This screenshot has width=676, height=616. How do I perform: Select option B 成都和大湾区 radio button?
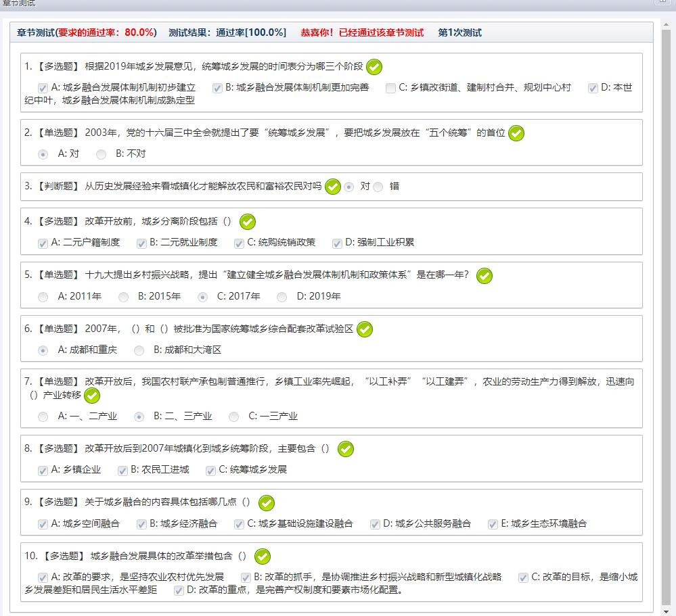coord(139,350)
